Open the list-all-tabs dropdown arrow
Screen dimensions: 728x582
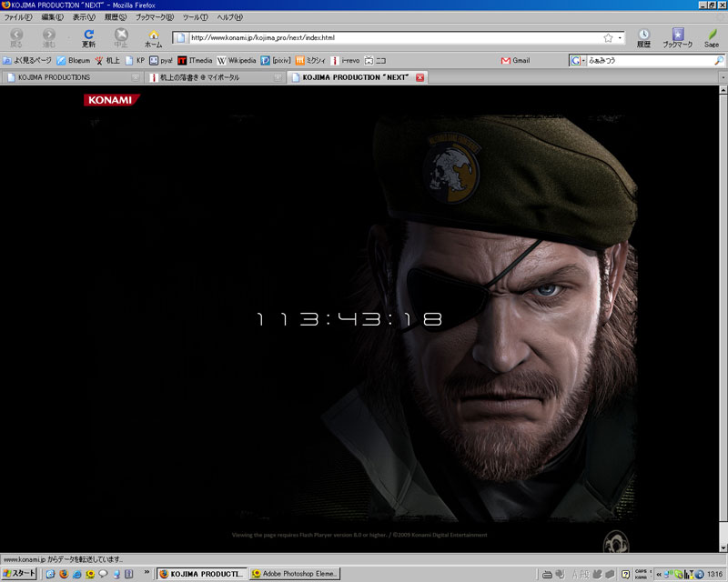tap(723, 77)
